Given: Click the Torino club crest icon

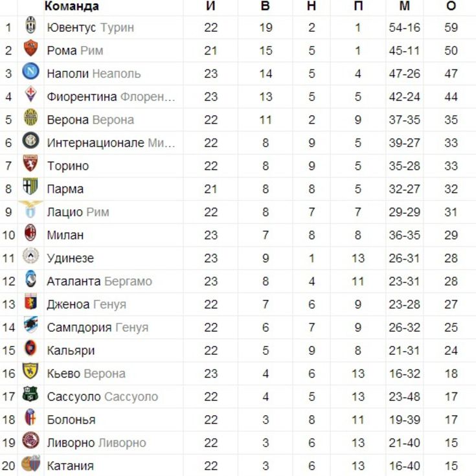Looking at the screenshot, I should click(30, 165).
